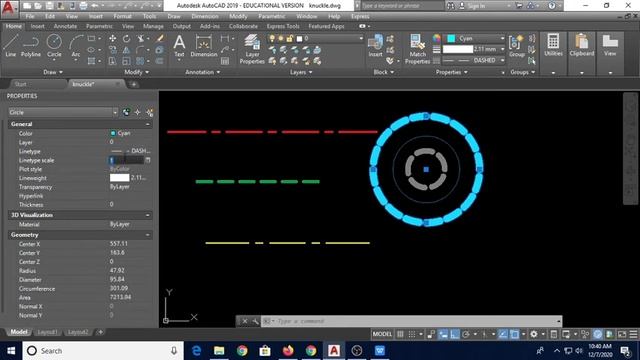
Task: Click the Table tool in Annotation
Action: click(225, 61)
